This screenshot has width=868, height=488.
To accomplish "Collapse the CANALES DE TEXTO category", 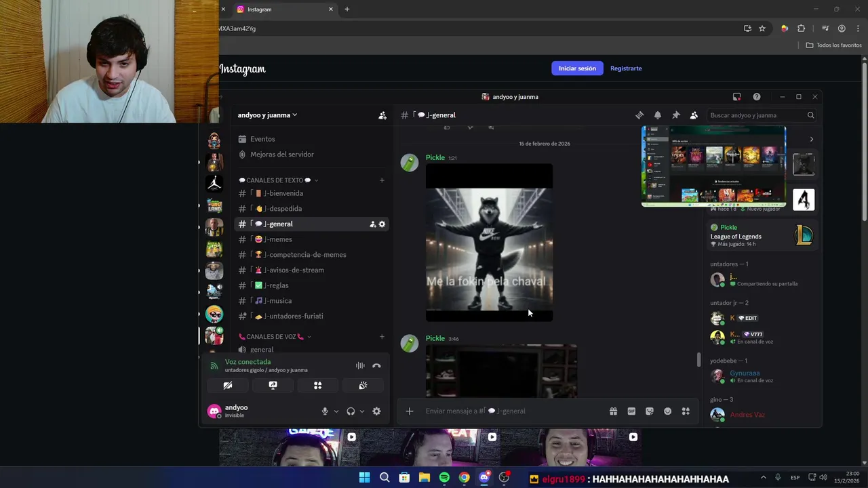I will (x=279, y=180).
